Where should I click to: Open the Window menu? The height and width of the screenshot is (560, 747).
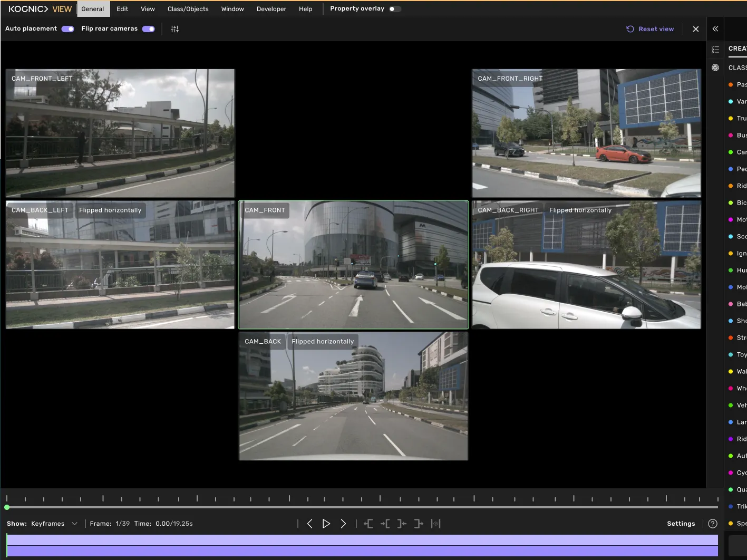coord(232,9)
